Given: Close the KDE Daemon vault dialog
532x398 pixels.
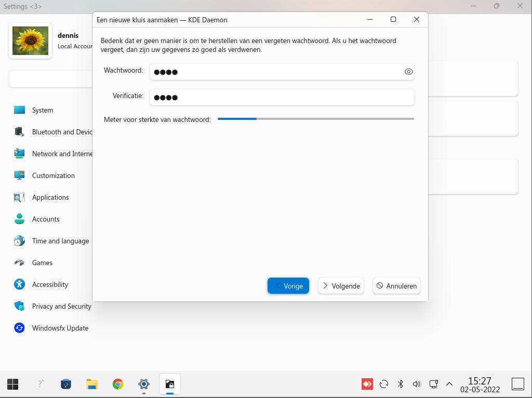Looking at the screenshot, I should point(417,19).
